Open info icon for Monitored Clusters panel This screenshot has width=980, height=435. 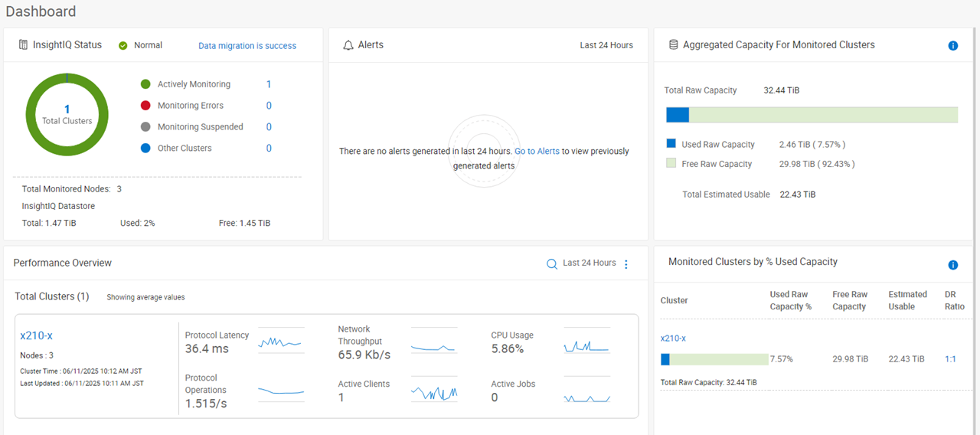953,265
